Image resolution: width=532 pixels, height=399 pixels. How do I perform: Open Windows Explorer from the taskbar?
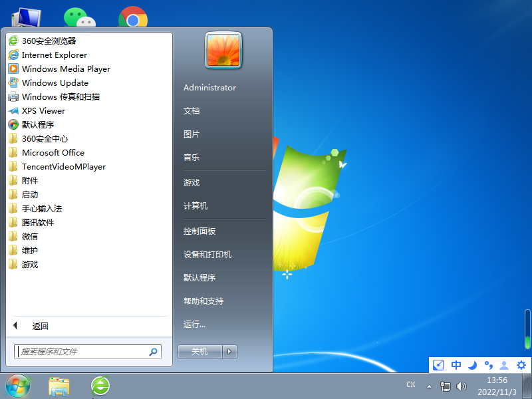point(59,384)
